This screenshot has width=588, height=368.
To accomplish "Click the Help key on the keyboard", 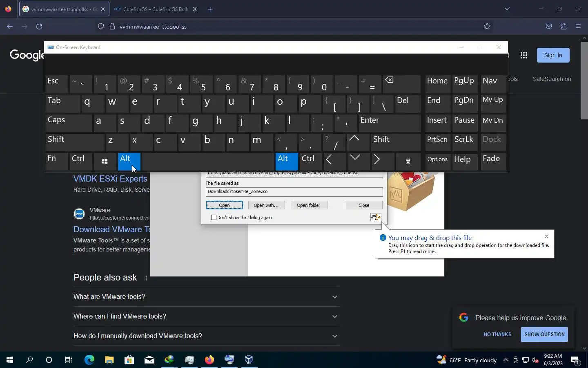I will coord(465,162).
